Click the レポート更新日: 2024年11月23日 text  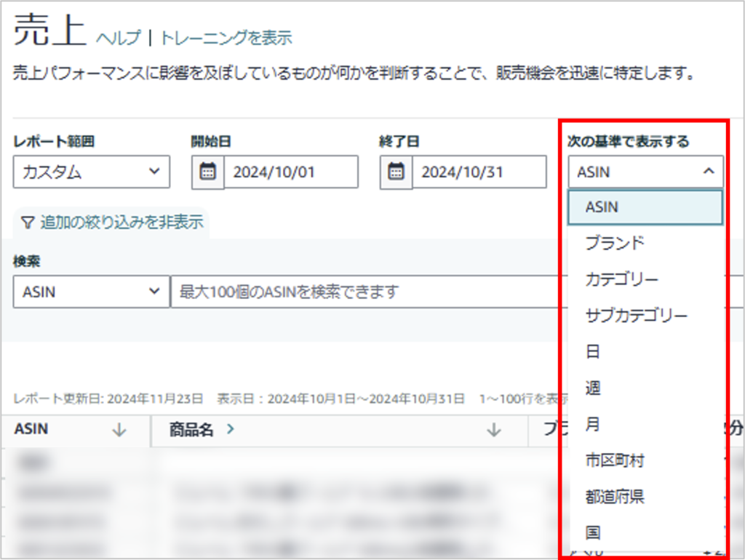coord(108,399)
